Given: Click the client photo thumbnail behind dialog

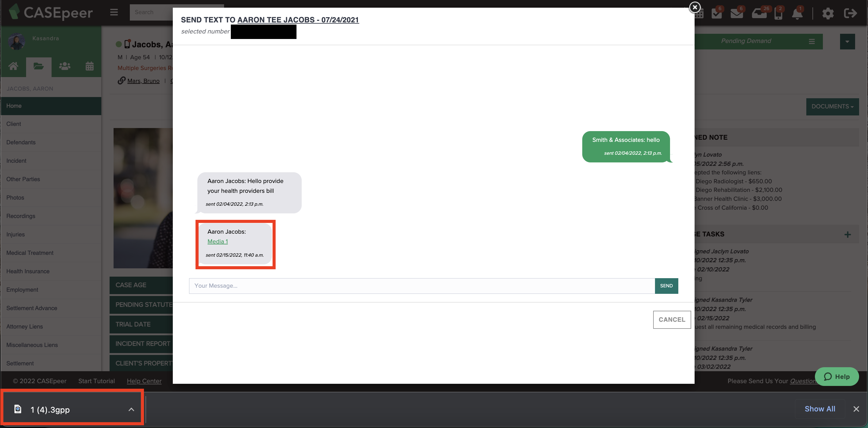Looking at the screenshot, I should [x=143, y=198].
